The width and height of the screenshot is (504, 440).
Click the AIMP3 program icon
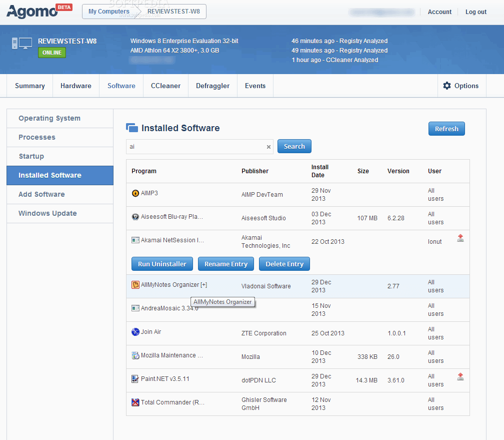(x=135, y=193)
